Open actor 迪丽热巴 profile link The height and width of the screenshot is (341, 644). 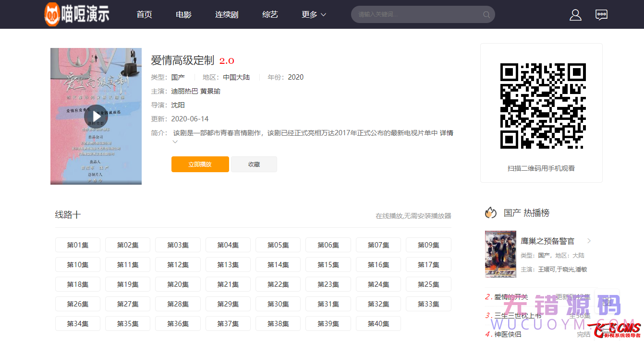coord(183,91)
